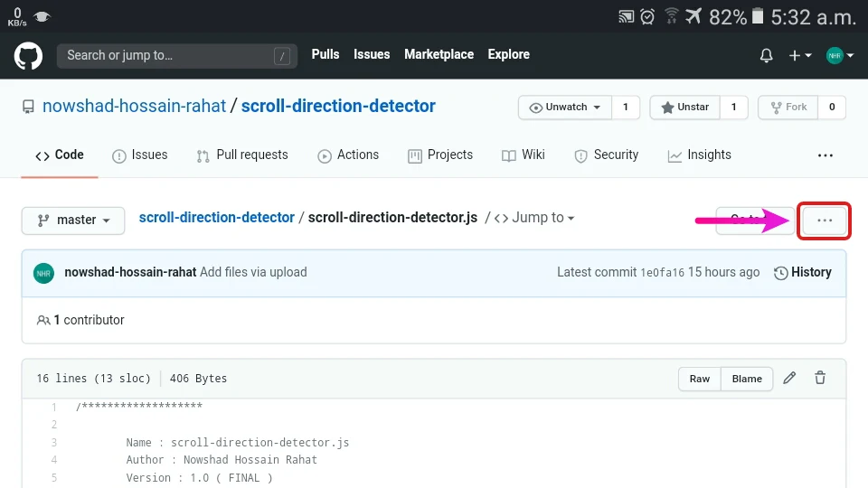Screen dimensions: 868x488
Task: Go to the Insights tab
Action: pyautogui.click(x=699, y=155)
